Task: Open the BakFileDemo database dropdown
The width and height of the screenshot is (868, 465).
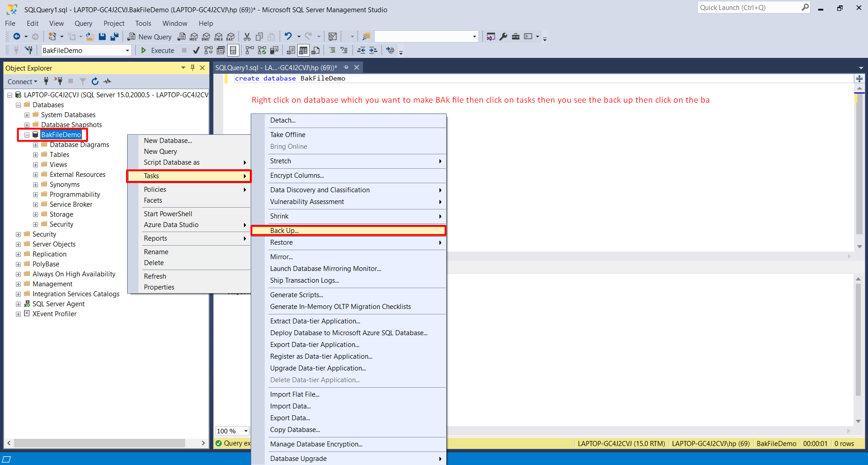Action: (127, 51)
